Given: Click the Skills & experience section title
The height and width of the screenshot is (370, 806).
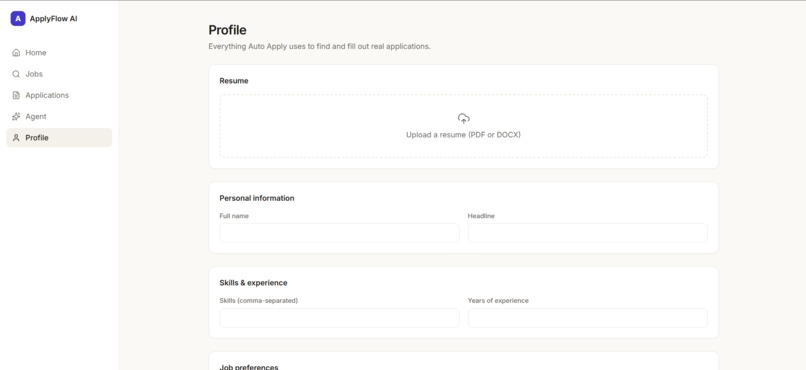Looking at the screenshot, I should [x=253, y=283].
